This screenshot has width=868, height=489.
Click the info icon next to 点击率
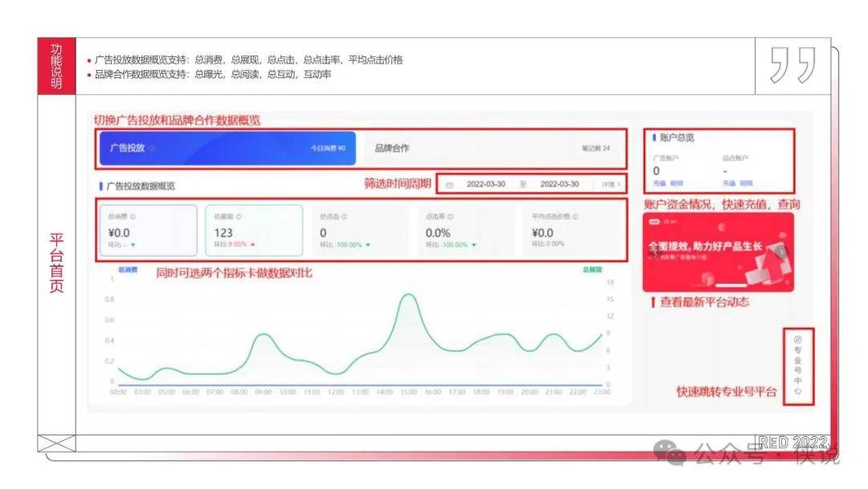[451, 216]
